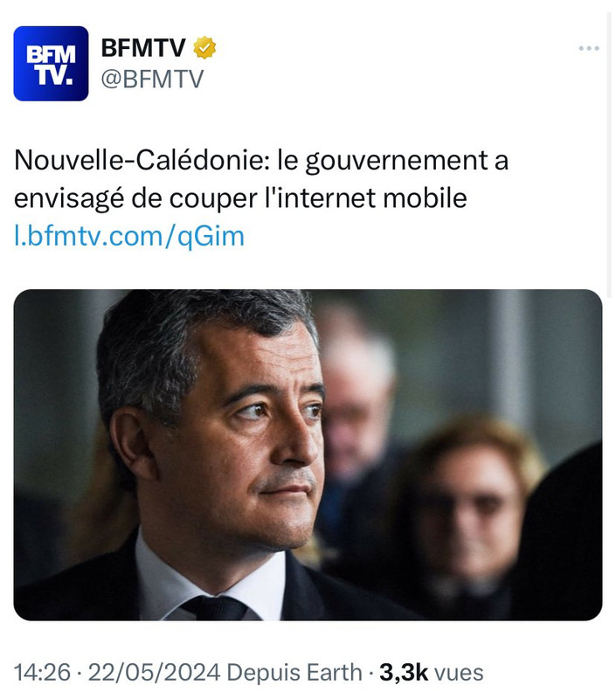Click the 'TV.' lettering inside the blue logo
Image resolution: width=616 pixels, height=699 pixels.
[x=54, y=75]
